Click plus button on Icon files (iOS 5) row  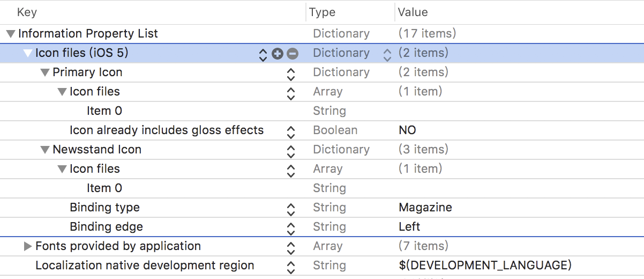[277, 53]
